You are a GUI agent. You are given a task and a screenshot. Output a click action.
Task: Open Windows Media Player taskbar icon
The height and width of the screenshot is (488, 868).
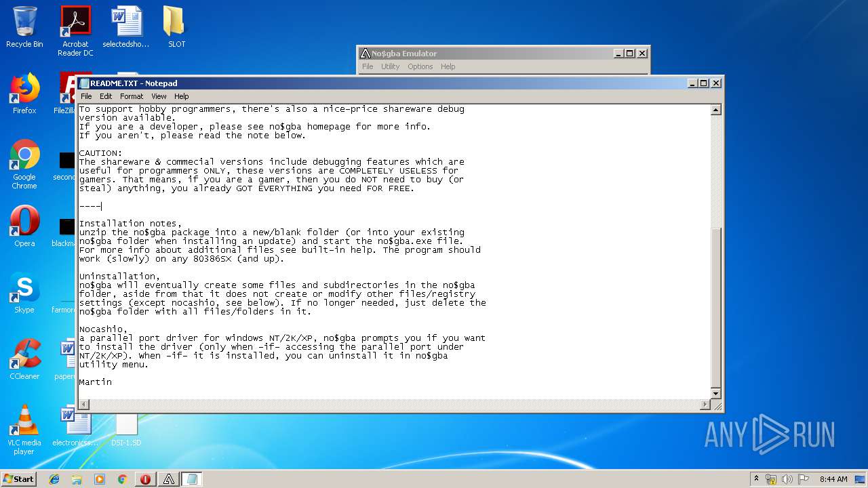pos(100,479)
